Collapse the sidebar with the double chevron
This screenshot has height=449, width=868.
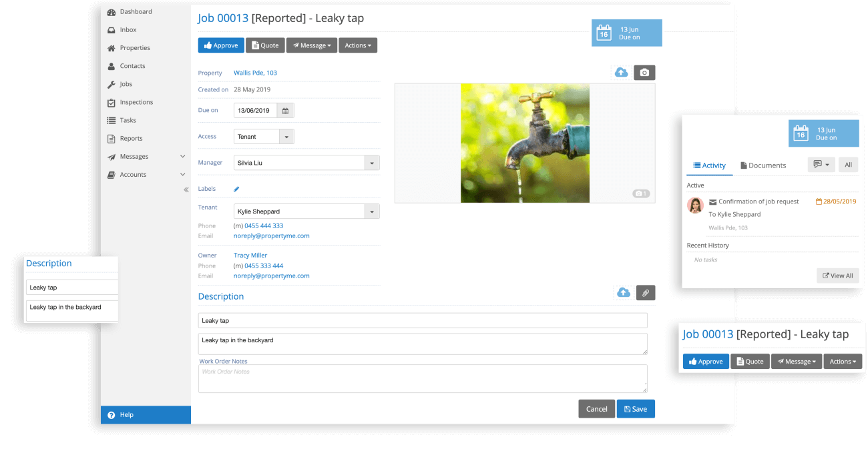[186, 190]
